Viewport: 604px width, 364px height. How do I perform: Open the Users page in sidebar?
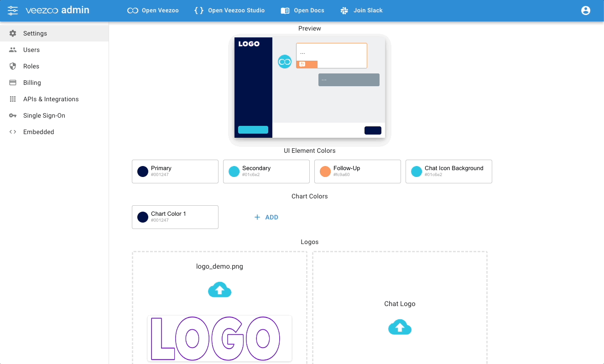(x=31, y=50)
